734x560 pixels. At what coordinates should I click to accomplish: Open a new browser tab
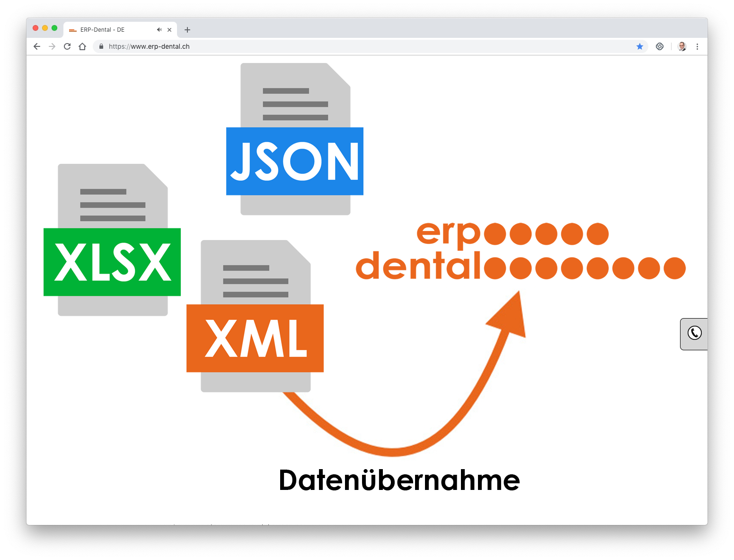[x=187, y=30]
